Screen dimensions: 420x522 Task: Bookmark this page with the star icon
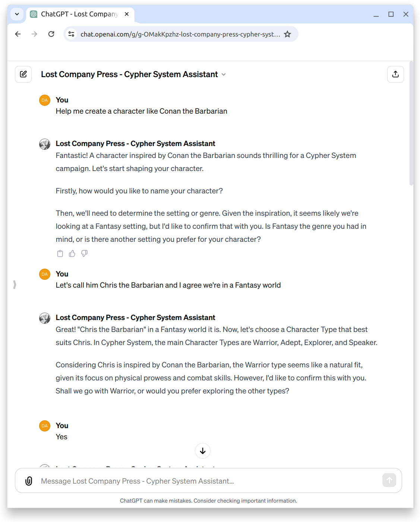point(287,34)
